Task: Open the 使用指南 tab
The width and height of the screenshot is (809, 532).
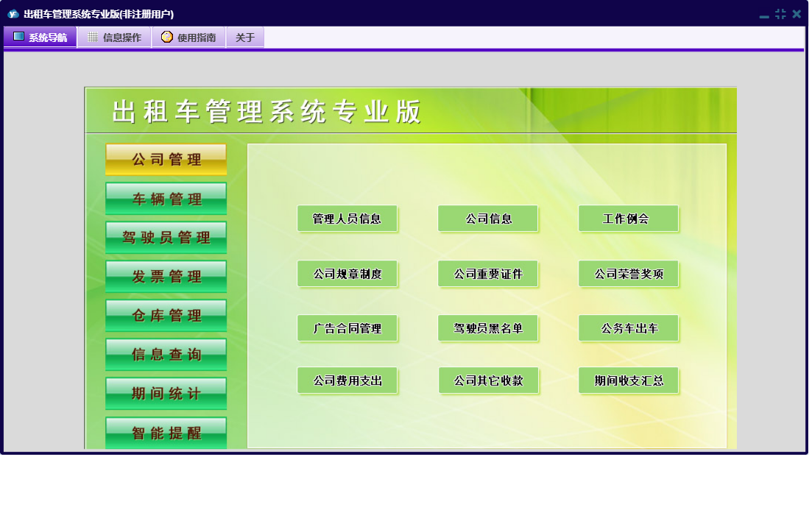Action: (x=189, y=37)
